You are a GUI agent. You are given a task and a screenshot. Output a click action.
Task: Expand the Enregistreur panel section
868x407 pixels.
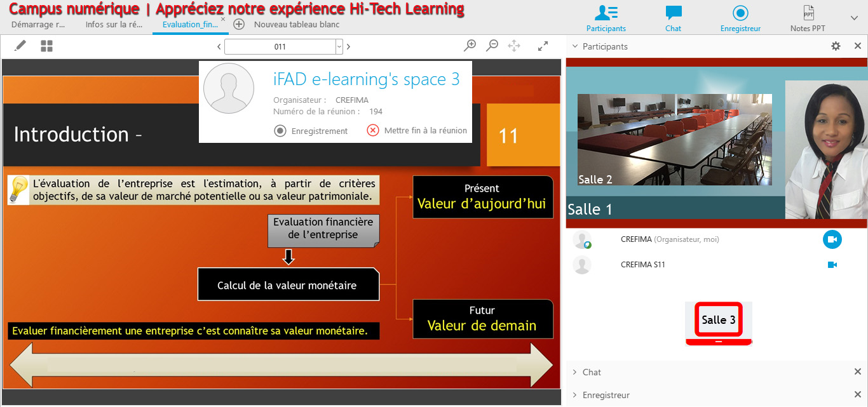click(605, 395)
